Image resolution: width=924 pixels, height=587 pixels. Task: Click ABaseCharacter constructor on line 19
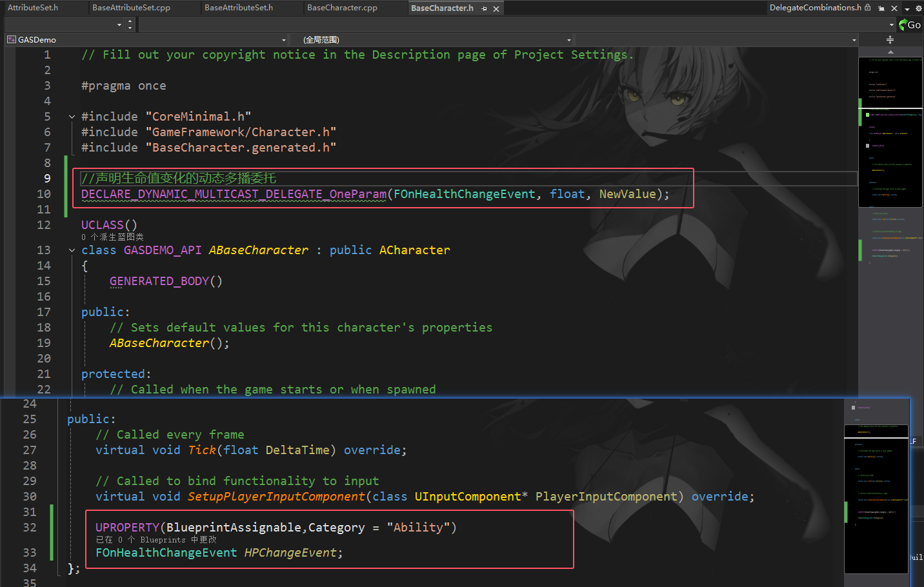159,343
